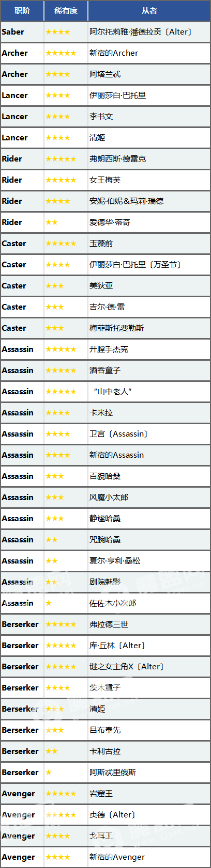211x868 pixels.
Task: Click the name 库·丘林〔Alter〕
Action: click(x=118, y=646)
